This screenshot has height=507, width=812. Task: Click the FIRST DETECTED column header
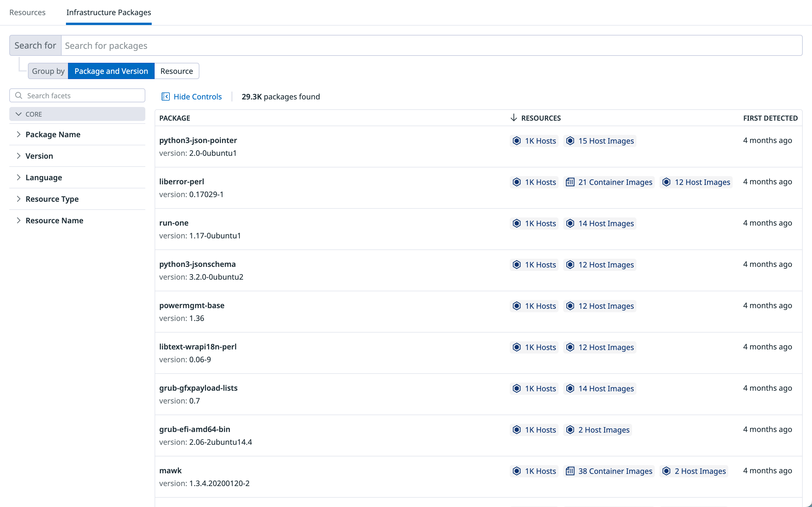770,118
